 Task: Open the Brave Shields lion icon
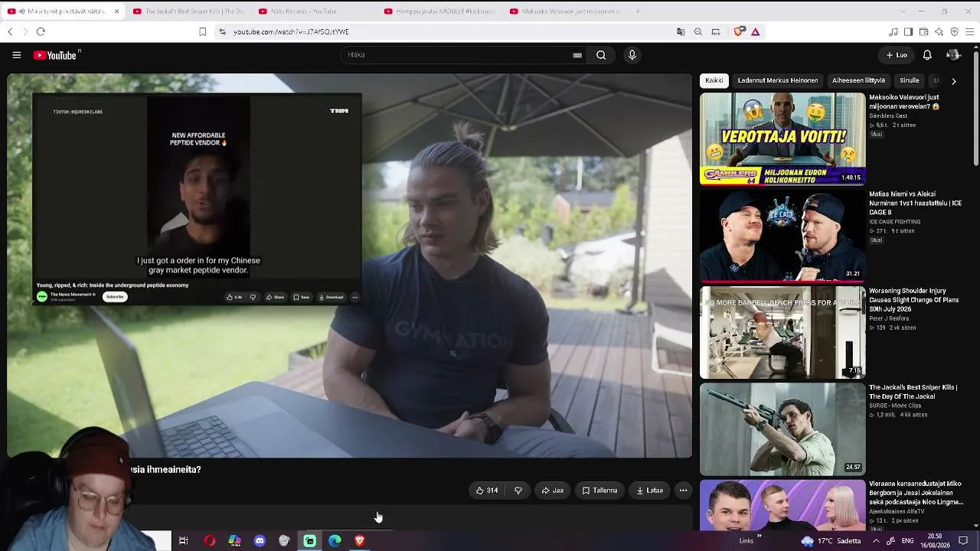click(x=739, y=31)
